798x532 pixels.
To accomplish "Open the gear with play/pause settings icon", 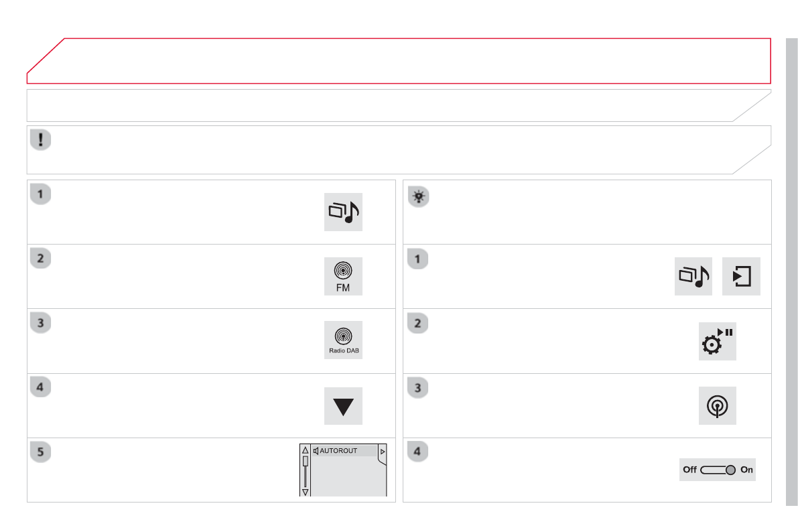I will click(717, 342).
